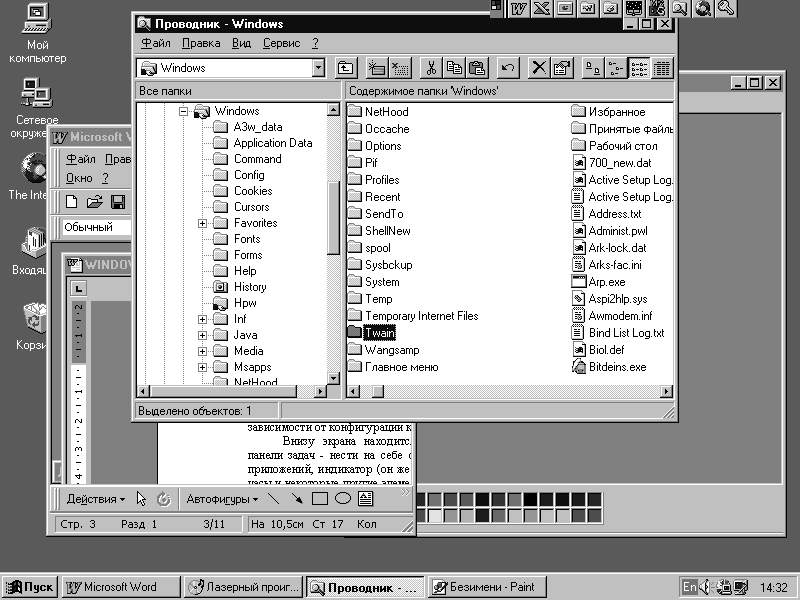Screen dimensions: 800x600
Task: Collapse the Windows folder tree node
Action: (x=184, y=111)
